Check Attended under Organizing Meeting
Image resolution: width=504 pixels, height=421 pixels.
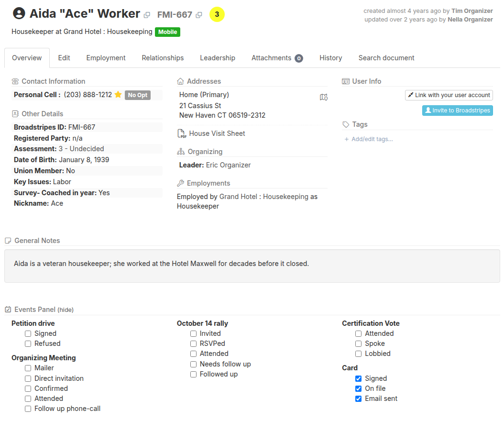pyautogui.click(x=28, y=399)
